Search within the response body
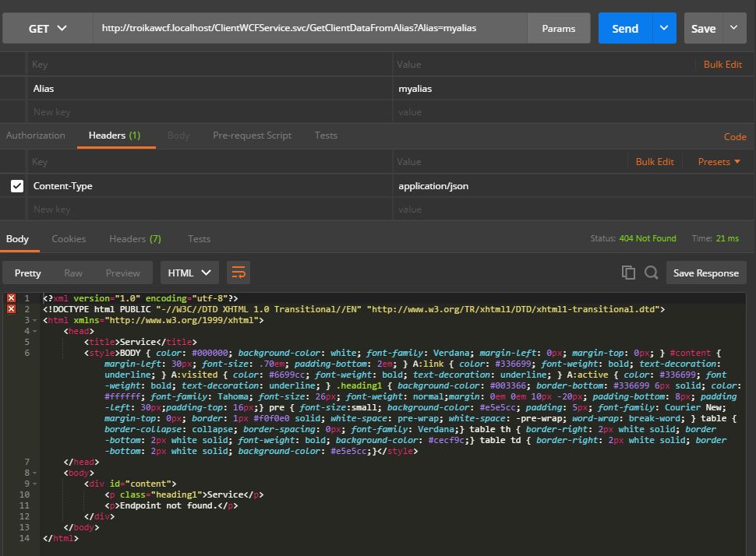756x556 pixels. (x=652, y=273)
